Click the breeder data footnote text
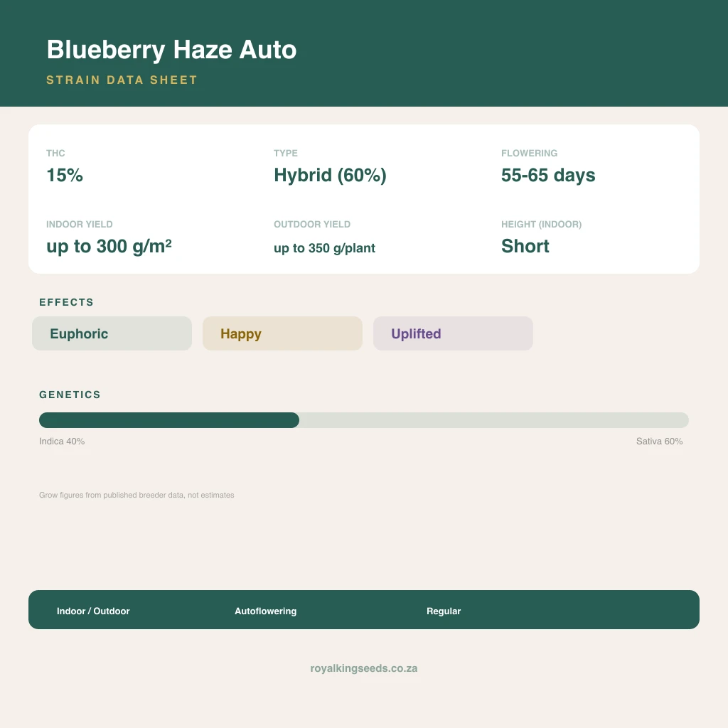728x728 pixels. point(136,495)
